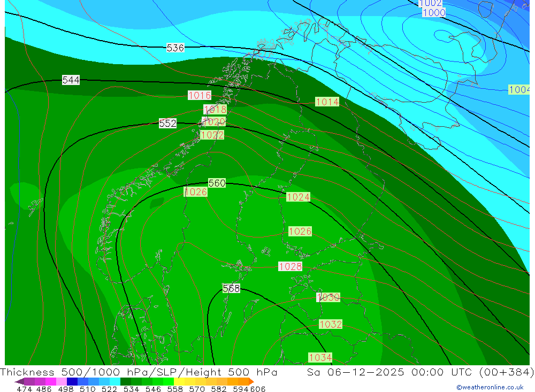Pick the darkest green legend swatch above 534
Viewport: 535px width, 392px height.
(126, 381)
